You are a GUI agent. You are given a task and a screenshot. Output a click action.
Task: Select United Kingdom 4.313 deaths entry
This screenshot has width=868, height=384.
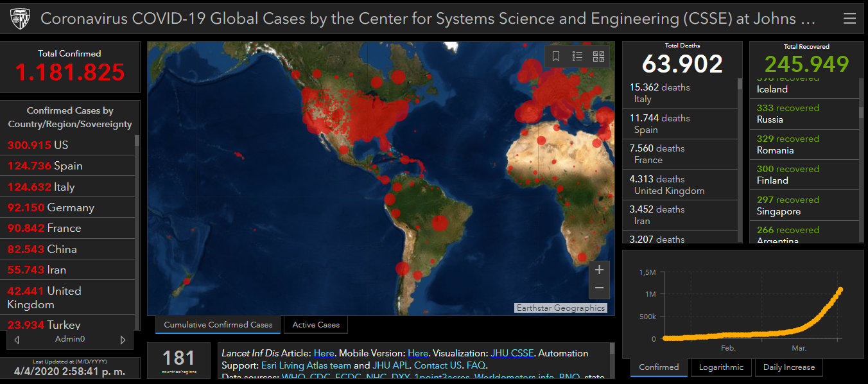point(680,185)
